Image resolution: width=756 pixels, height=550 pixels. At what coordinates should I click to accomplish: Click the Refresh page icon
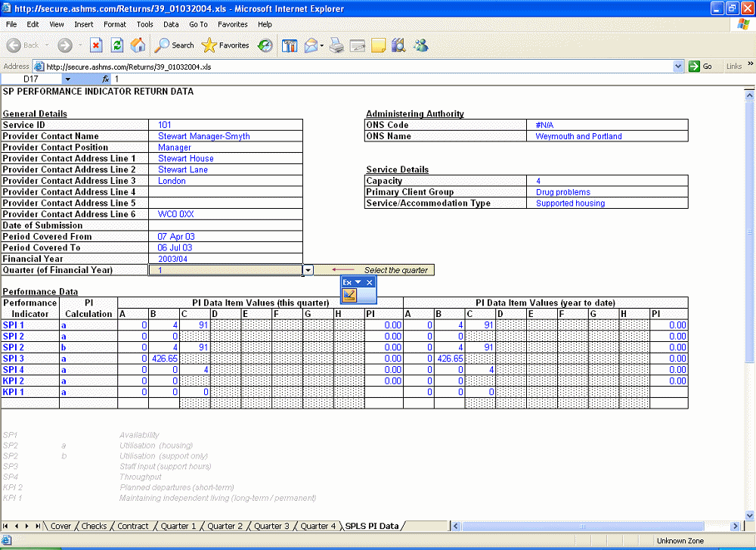117,45
